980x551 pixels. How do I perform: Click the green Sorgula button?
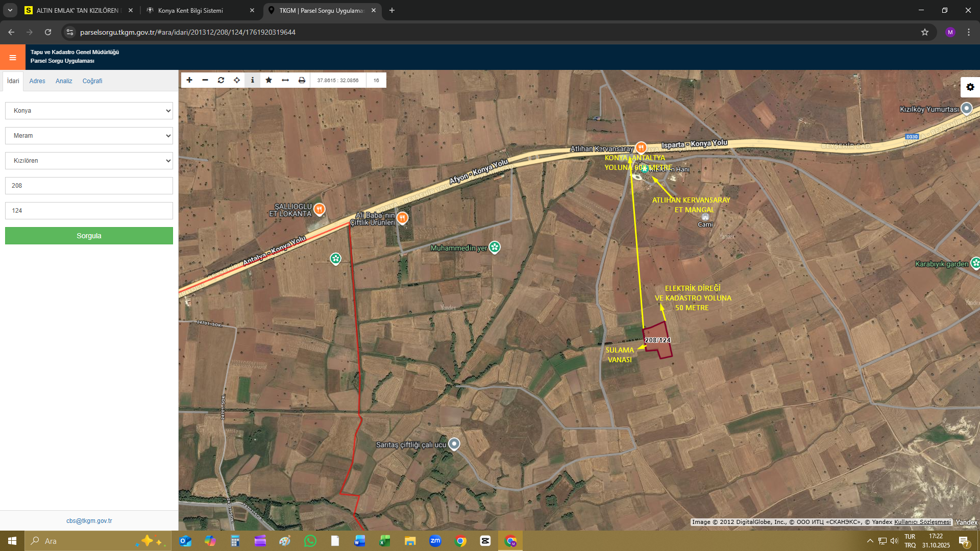89,236
